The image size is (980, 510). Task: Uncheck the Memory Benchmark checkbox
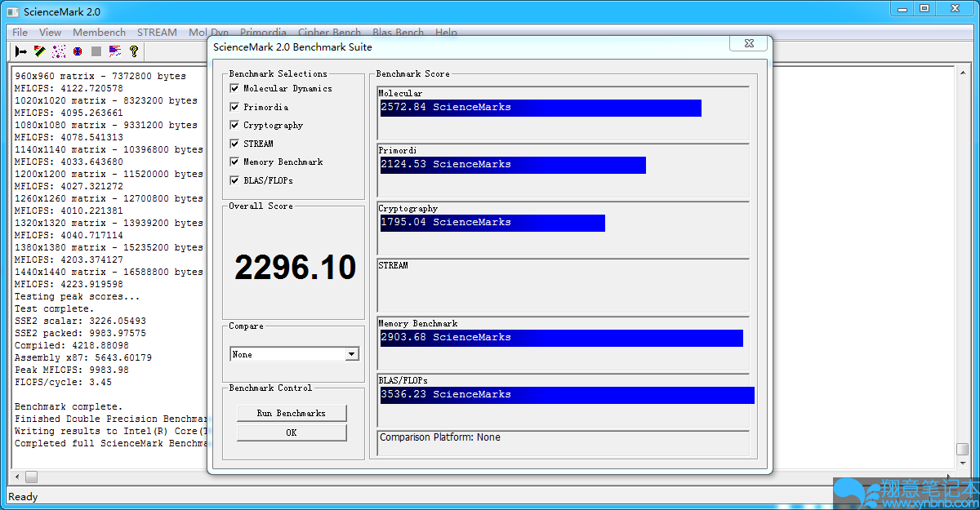[234, 162]
